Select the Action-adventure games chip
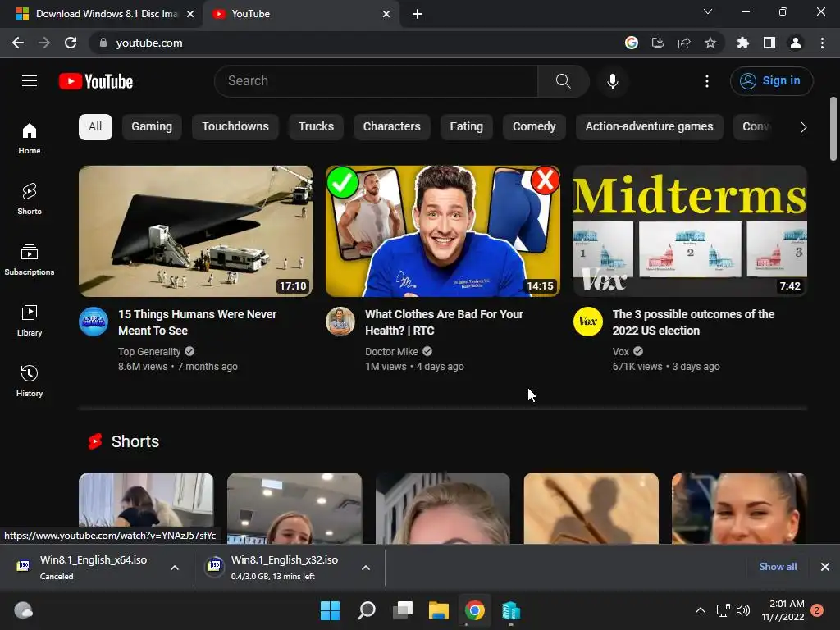This screenshot has width=840, height=630. [x=650, y=127]
